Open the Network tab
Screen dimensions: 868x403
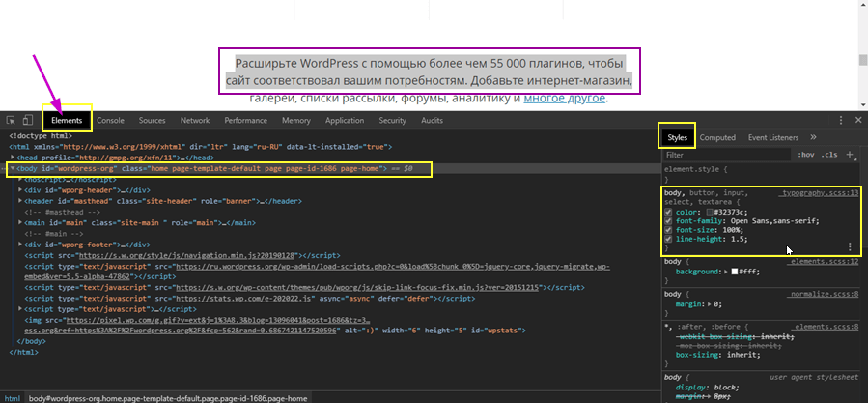[195, 120]
